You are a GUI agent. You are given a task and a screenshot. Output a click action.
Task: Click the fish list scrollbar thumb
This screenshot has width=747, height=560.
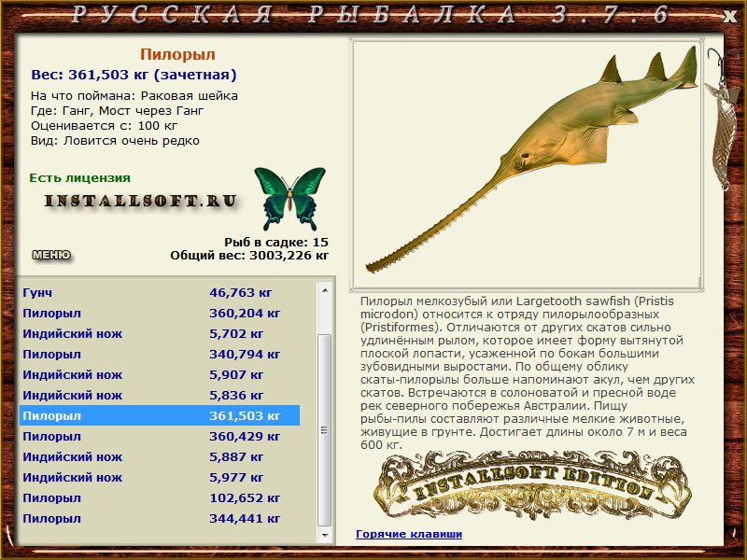pos(325,430)
